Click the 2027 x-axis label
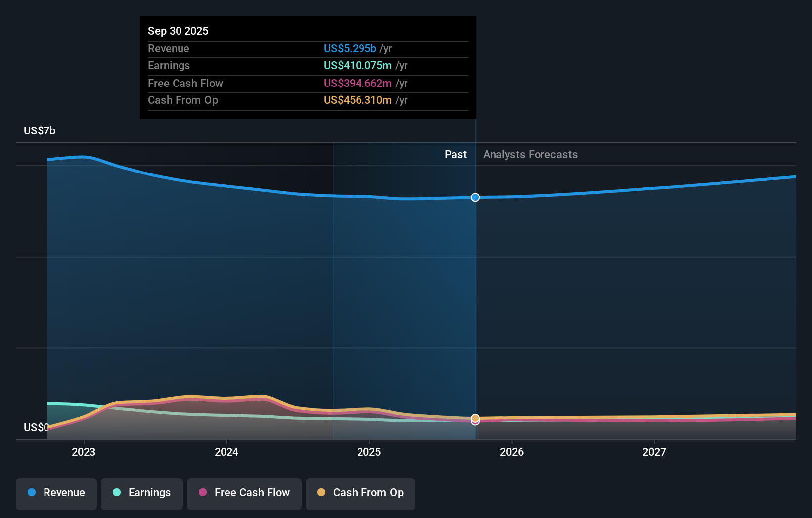This screenshot has width=812, height=518. pos(654,452)
